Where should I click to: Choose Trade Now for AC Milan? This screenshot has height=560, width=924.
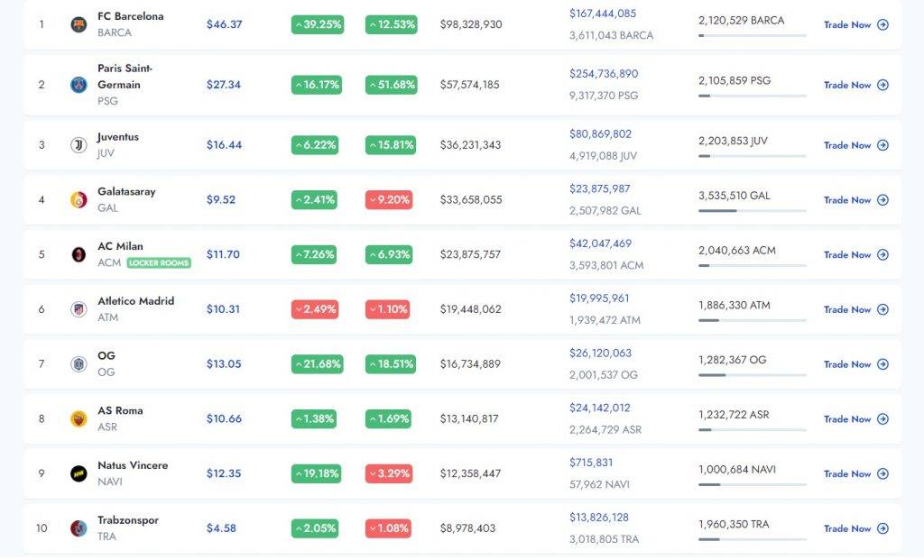click(x=855, y=254)
